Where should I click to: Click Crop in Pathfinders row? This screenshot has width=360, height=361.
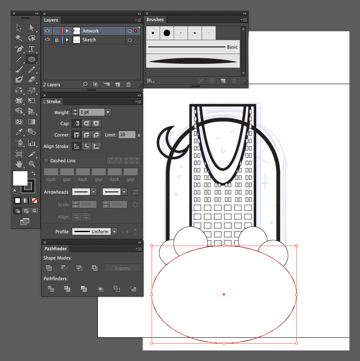click(100, 289)
